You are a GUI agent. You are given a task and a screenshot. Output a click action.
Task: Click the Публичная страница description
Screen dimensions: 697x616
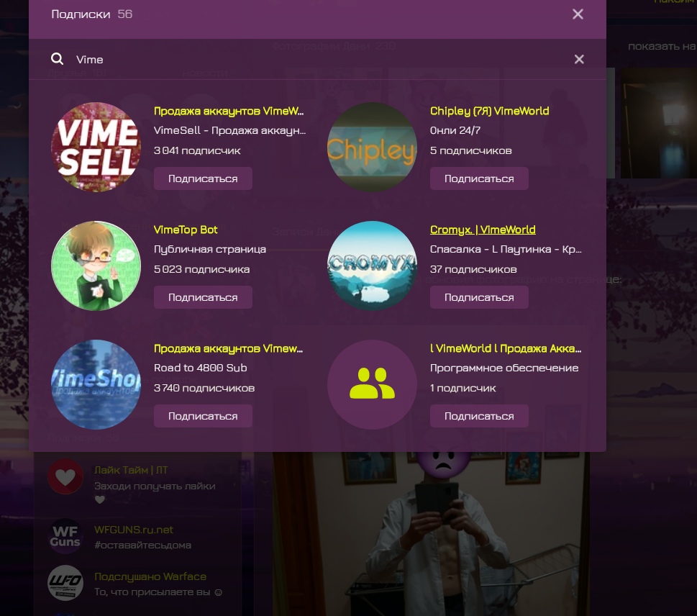(x=210, y=250)
